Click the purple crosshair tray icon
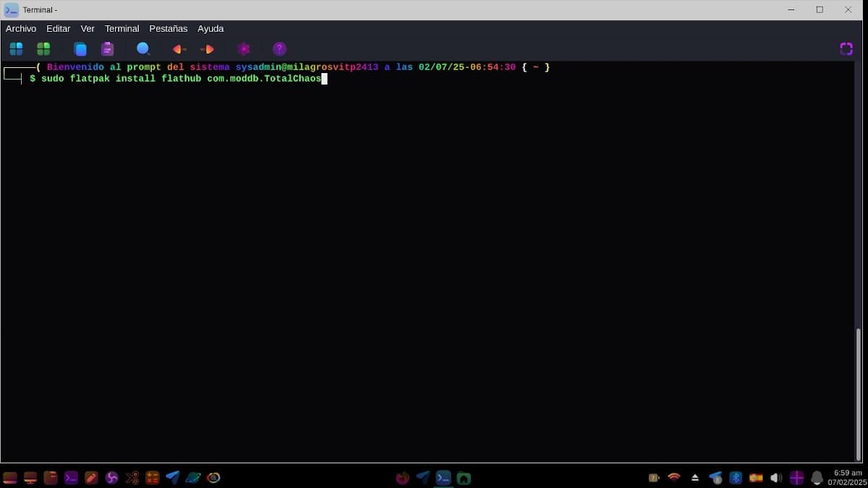868x488 pixels. tap(796, 478)
